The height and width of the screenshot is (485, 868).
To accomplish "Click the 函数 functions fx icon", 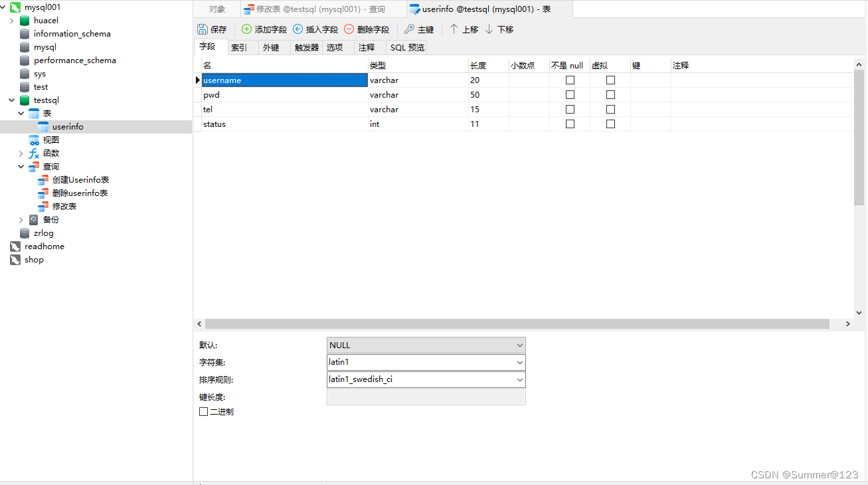I will tap(34, 153).
